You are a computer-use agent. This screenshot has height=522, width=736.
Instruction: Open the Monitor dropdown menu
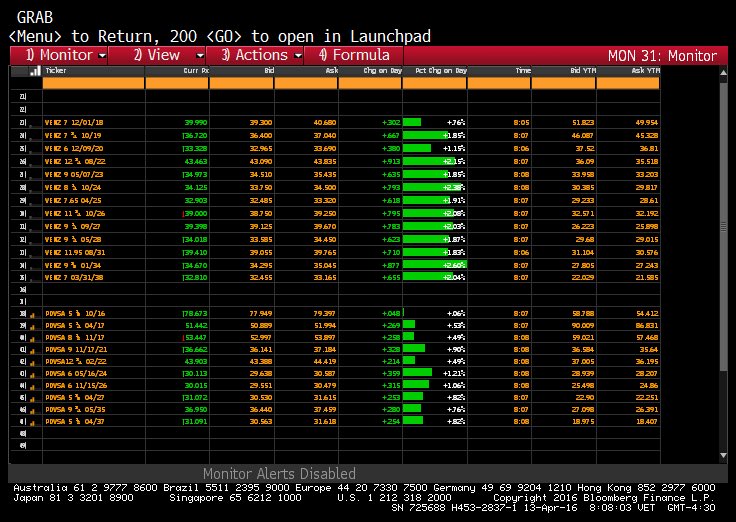66,55
